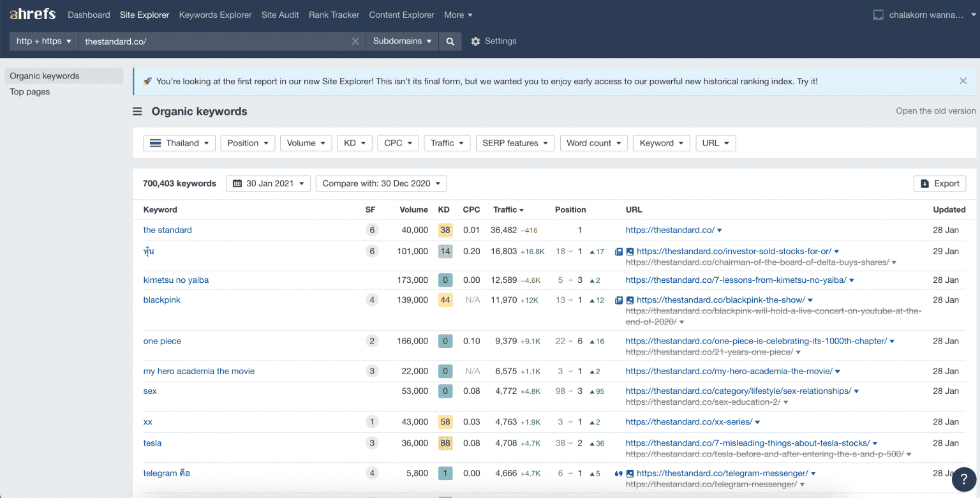Open the keyword link 'tesla'
The image size is (980, 498).
pos(152,443)
